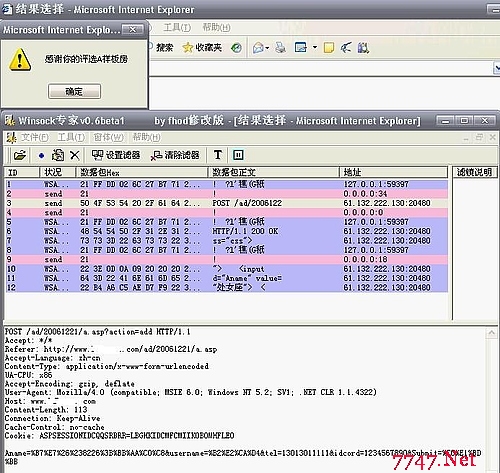
Task: Click the blue dot start capture icon
Action: click(41, 155)
